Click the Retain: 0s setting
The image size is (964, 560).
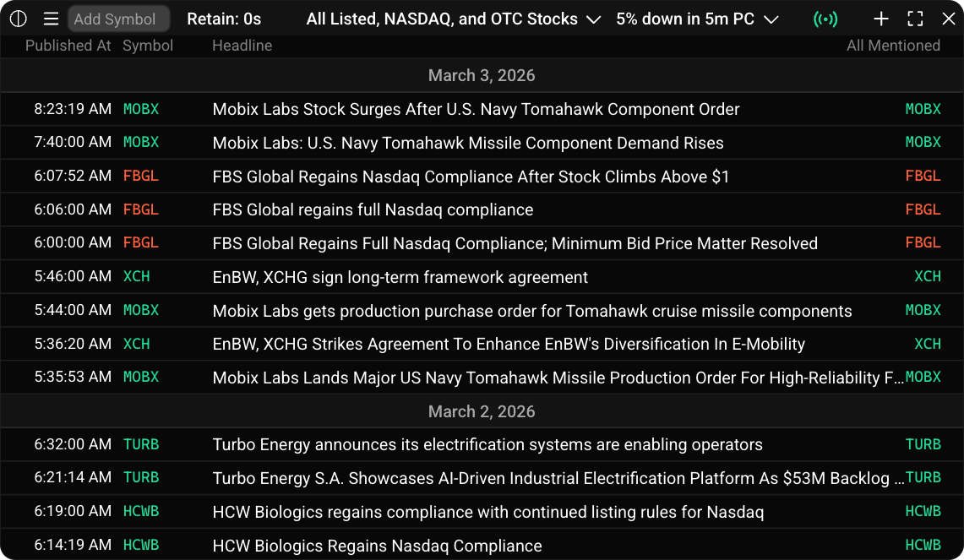(x=224, y=18)
